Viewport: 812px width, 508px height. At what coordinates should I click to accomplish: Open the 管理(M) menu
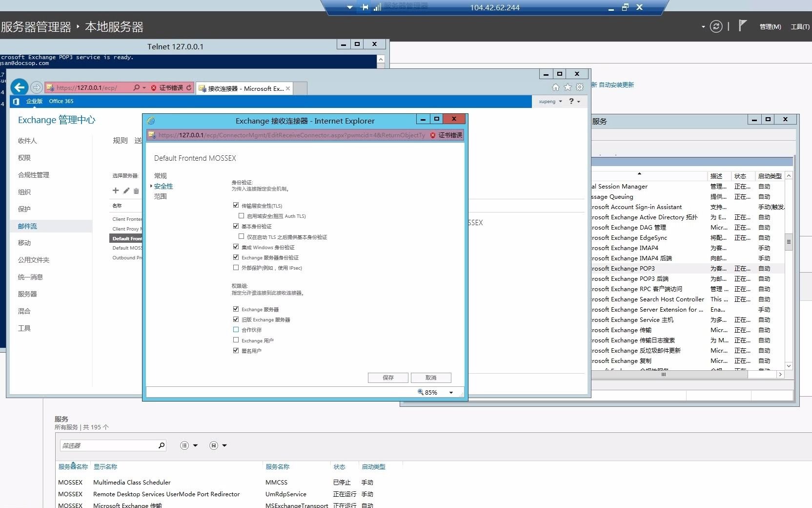click(x=770, y=27)
